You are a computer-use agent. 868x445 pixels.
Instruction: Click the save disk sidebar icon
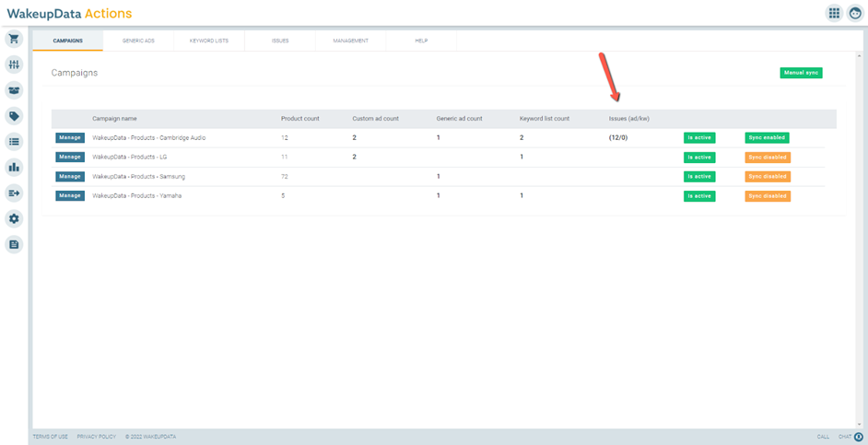(14, 244)
